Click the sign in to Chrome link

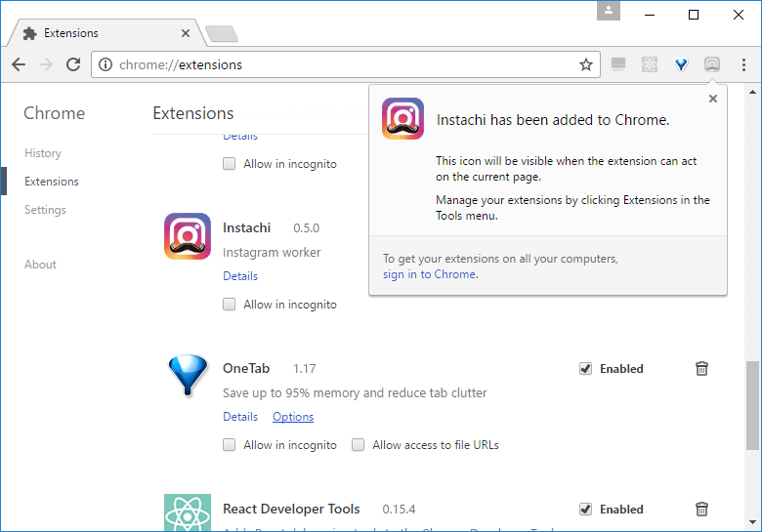click(x=430, y=274)
